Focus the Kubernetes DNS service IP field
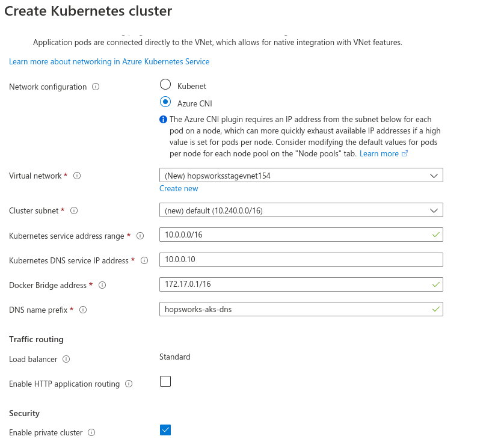The image size is (504, 448). coord(301,260)
